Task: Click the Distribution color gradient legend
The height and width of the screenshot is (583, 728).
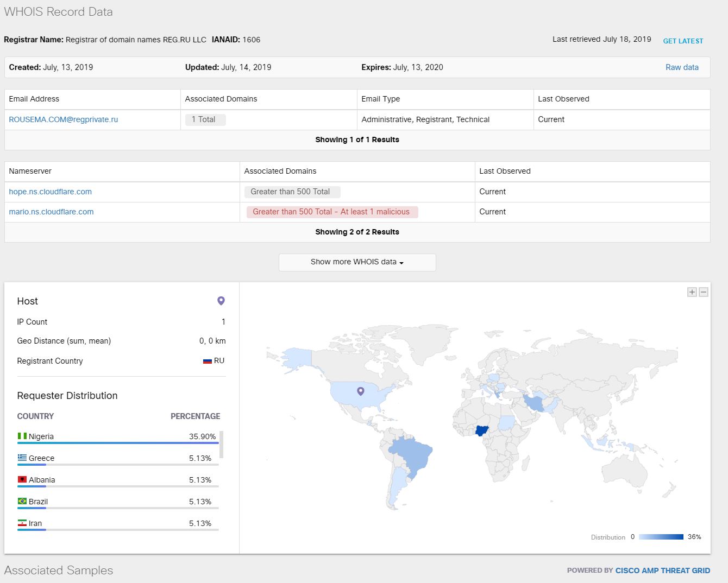Action: [661, 537]
